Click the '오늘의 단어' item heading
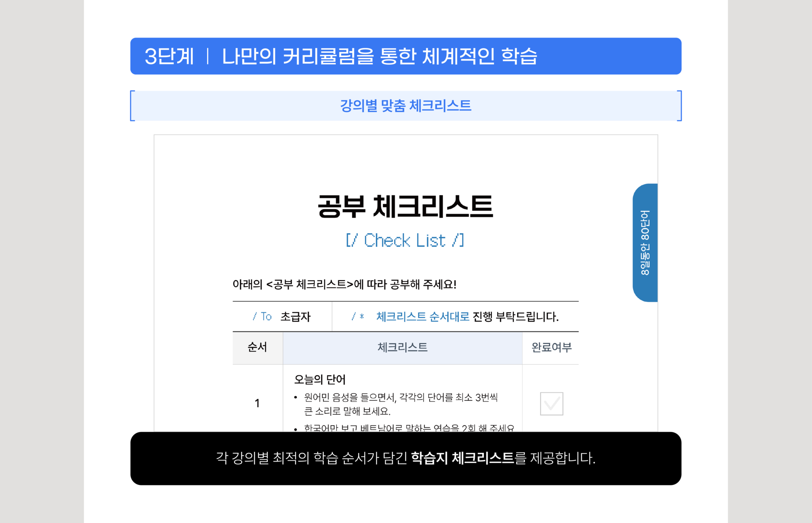The height and width of the screenshot is (523, 812). pos(320,380)
